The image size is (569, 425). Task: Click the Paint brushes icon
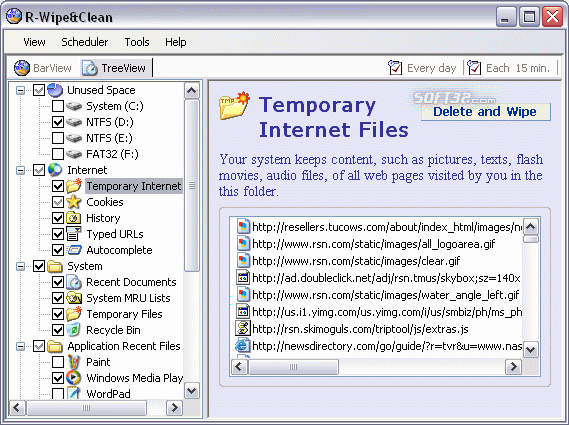[74, 362]
